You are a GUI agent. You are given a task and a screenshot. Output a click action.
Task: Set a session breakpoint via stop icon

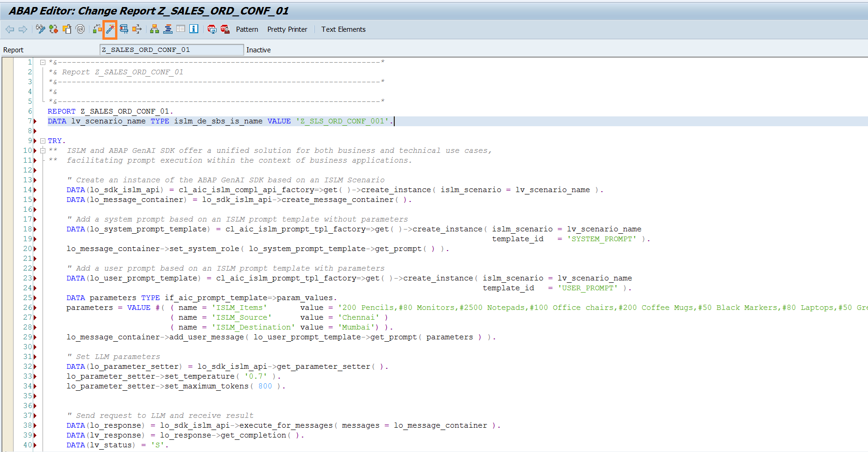(x=212, y=29)
